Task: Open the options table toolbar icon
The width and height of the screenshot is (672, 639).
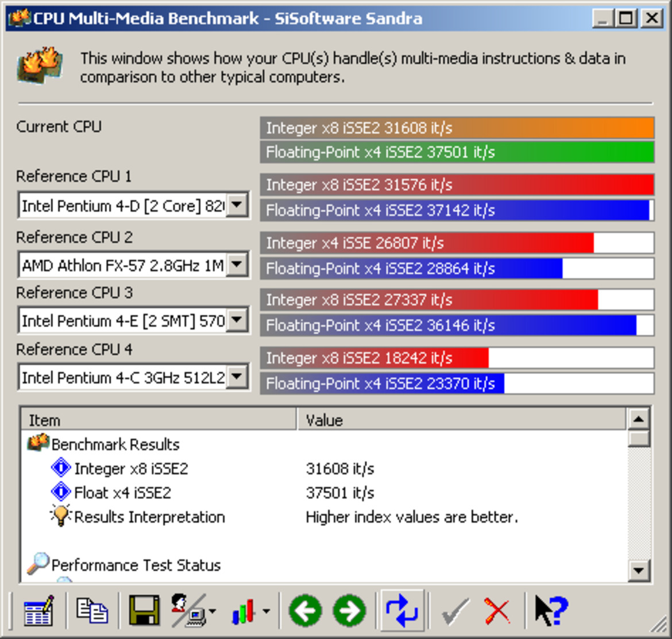Action: (x=38, y=610)
